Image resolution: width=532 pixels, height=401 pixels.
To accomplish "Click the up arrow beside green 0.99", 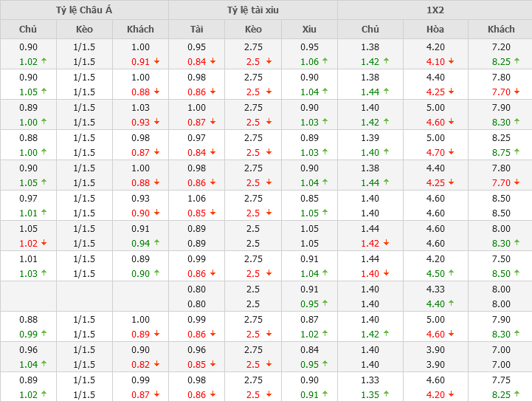I will 44,335.
